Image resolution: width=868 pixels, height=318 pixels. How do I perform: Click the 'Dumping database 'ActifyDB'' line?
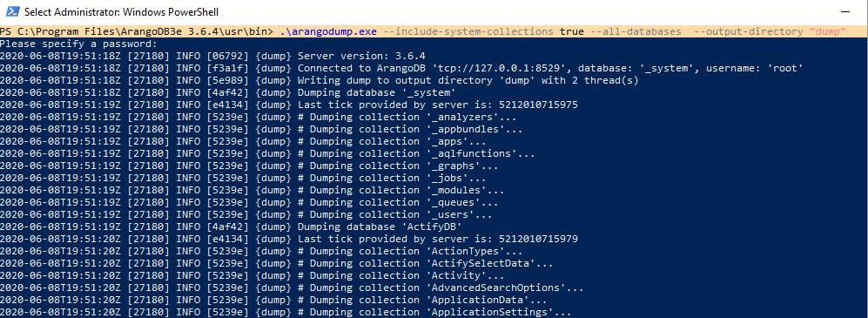click(x=231, y=227)
